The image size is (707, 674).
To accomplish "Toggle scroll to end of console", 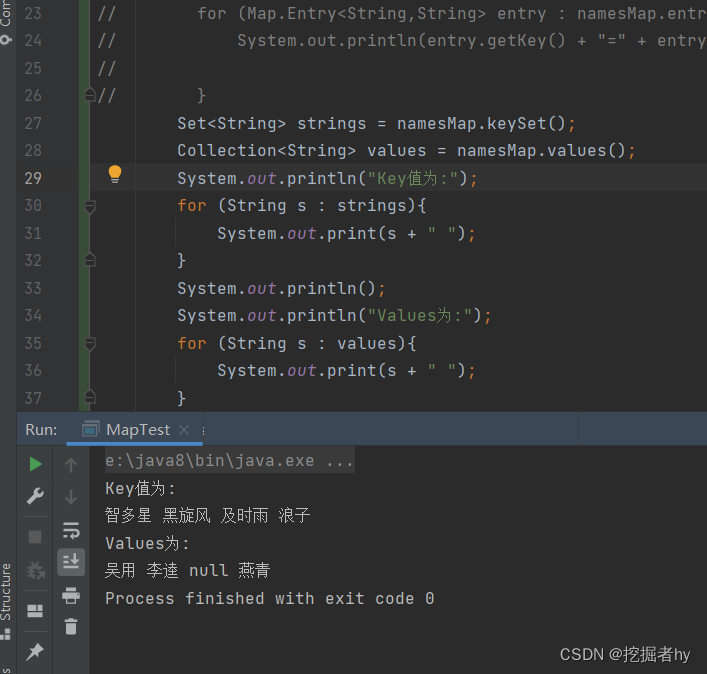I will (71, 562).
